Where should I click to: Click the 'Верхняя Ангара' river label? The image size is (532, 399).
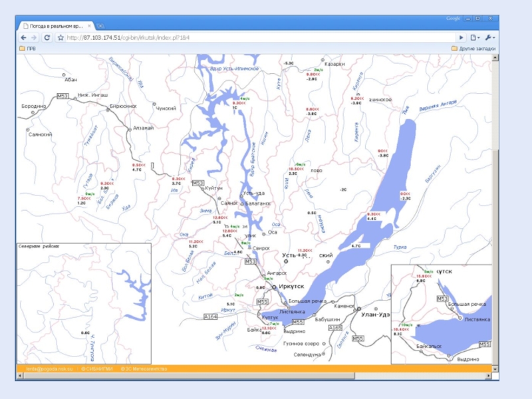[438, 106]
